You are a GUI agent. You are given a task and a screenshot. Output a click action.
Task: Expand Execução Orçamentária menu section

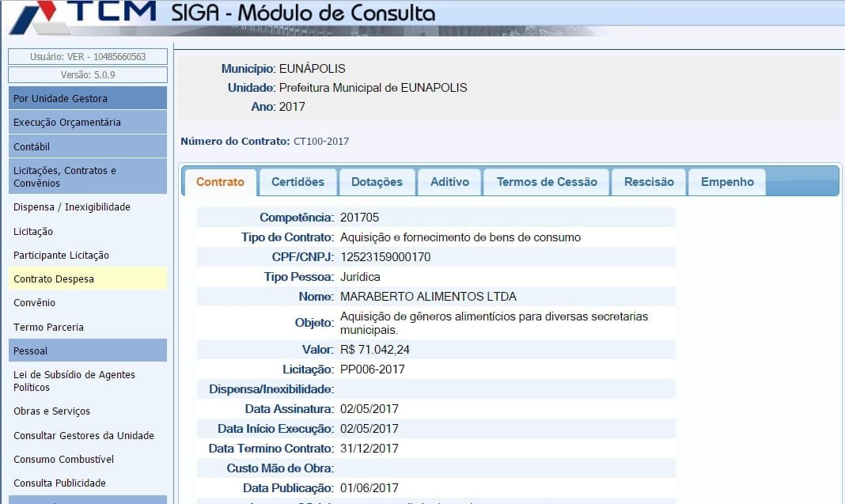(87, 123)
